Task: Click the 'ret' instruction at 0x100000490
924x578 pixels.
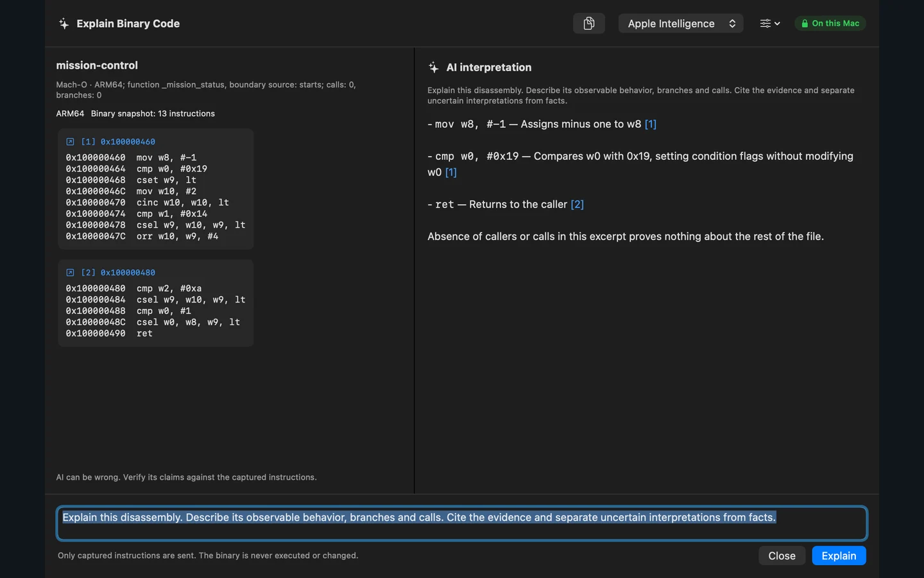Action: click(144, 334)
